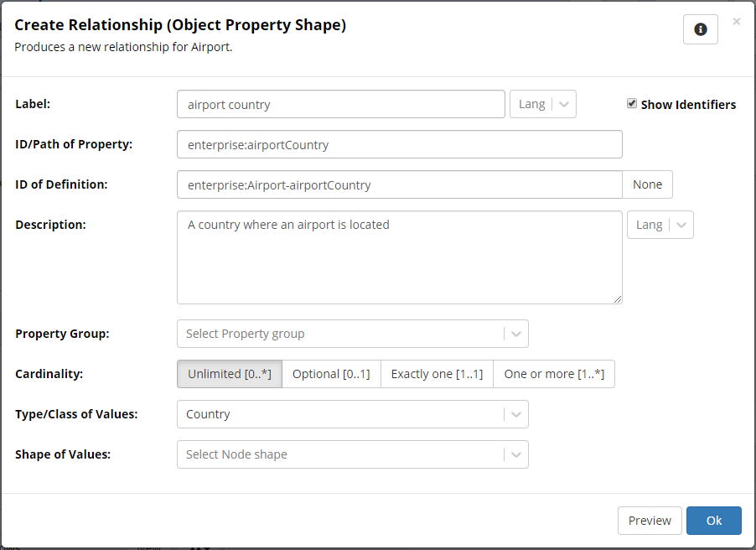Click the Type/Class of Values dropdown arrow
The image size is (756, 550).
(518, 414)
